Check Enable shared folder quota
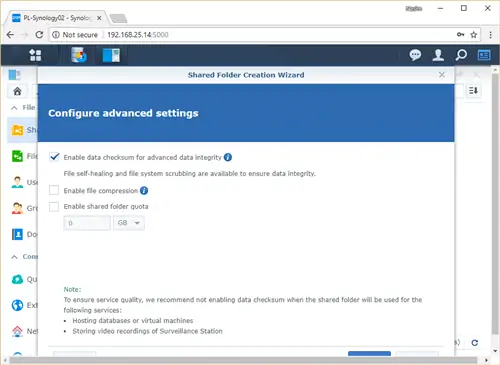The height and width of the screenshot is (365, 500). [x=54, y=207]
